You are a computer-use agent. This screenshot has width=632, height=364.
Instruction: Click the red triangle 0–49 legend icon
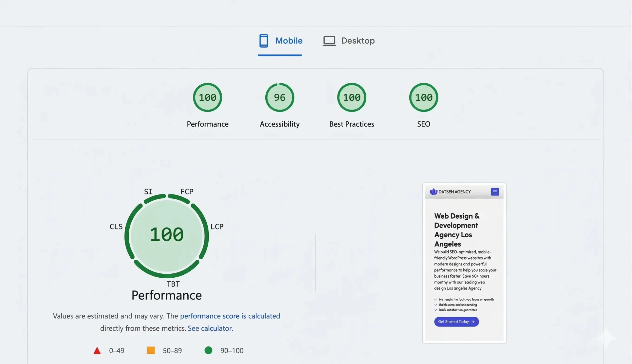[x=97, y=350]
